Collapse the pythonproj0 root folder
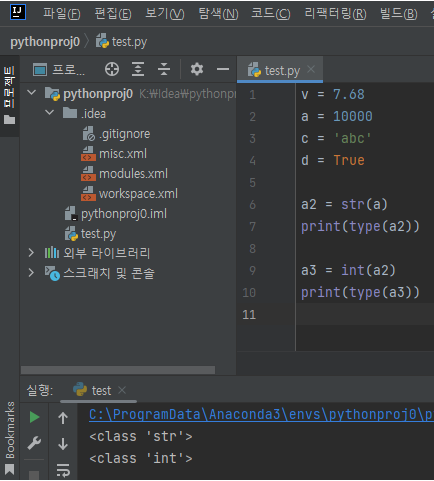The image size is (434, 481). (x=32, y=92)
